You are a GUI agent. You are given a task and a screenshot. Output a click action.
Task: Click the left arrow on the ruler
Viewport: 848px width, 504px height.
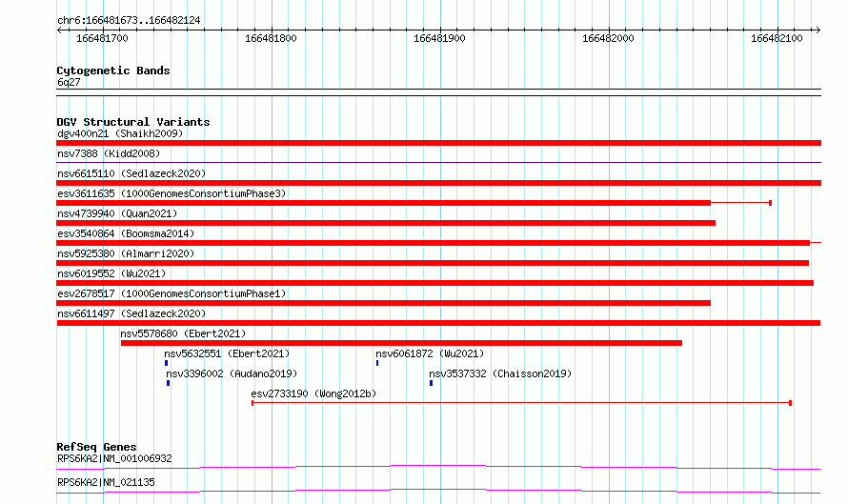[59, 30]
